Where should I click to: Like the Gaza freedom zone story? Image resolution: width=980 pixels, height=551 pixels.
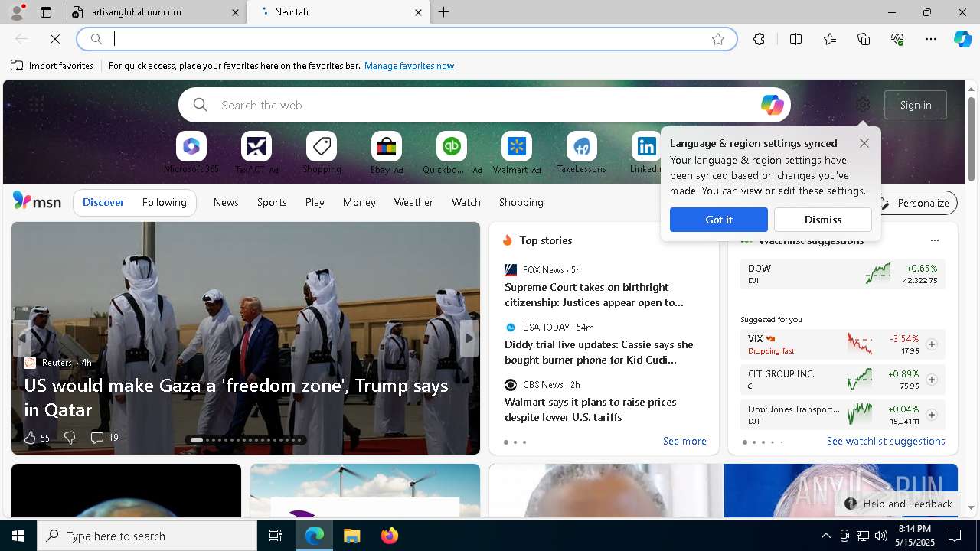click(36, 438)
